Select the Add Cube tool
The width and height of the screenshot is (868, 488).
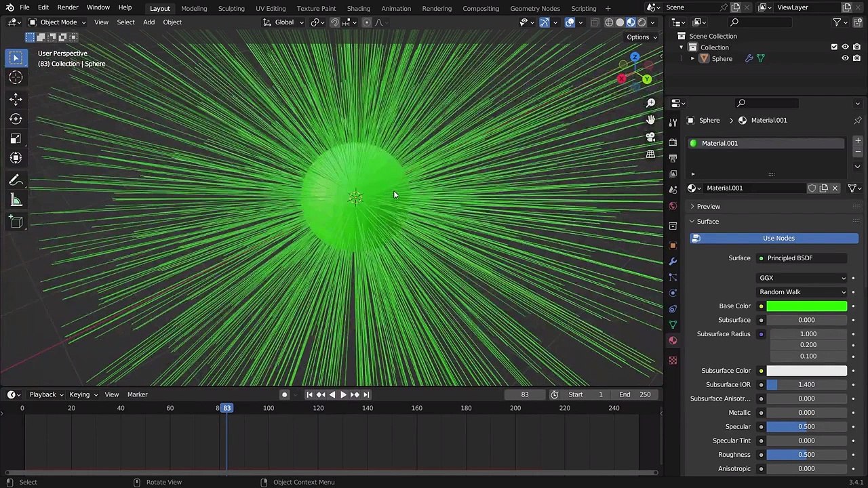[16, 222]
